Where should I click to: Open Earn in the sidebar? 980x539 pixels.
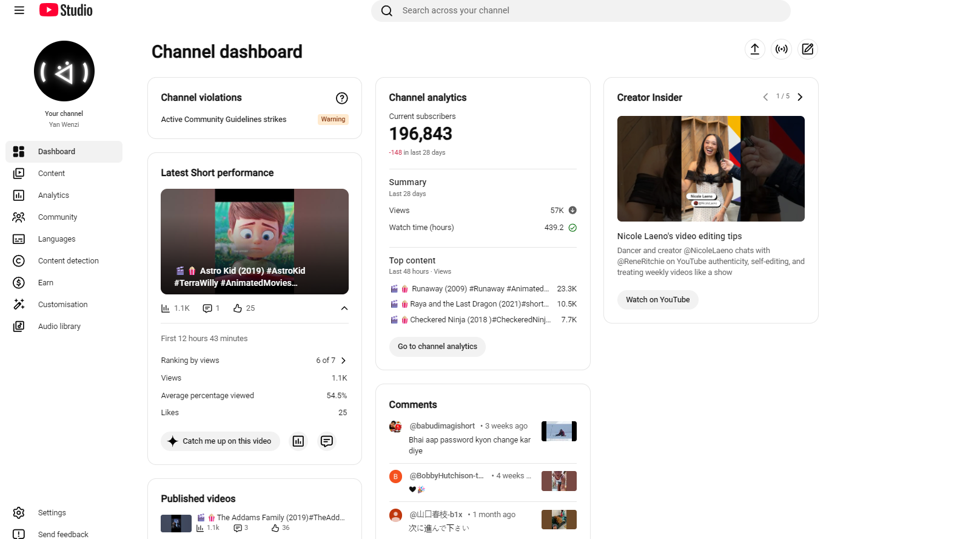pos(64,283)
